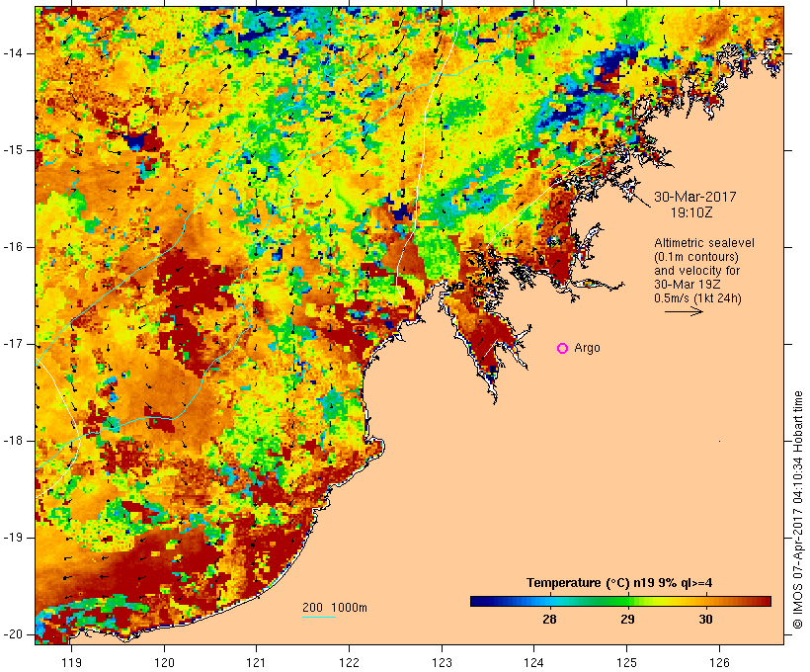Click the 'Temperature (°C) n19 9% ql>=4' title

tap(619, 583)
